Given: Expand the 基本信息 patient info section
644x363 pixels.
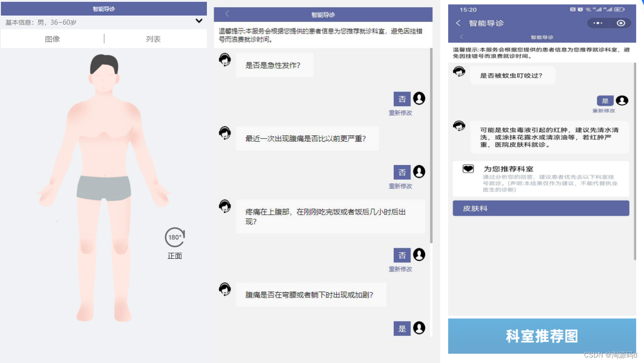Looking at the screenshot, I should coord(199,21).
